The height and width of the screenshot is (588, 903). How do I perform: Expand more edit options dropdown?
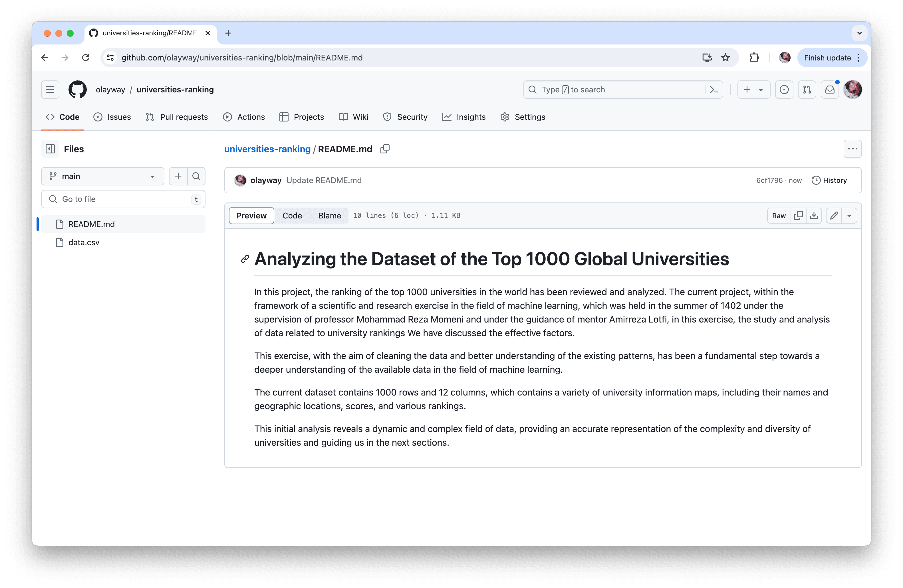[849, 215]
